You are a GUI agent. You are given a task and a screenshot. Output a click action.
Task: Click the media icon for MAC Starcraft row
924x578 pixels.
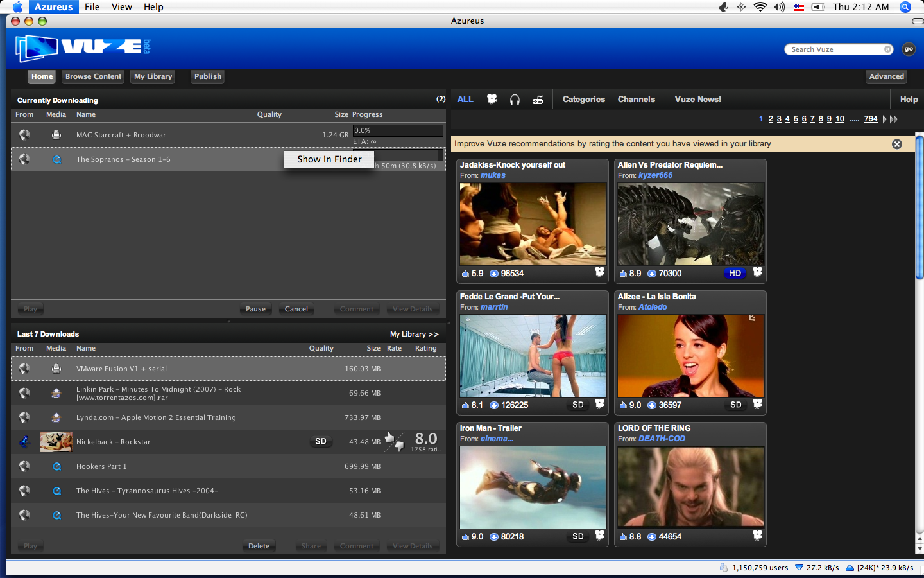coord(56,135)
